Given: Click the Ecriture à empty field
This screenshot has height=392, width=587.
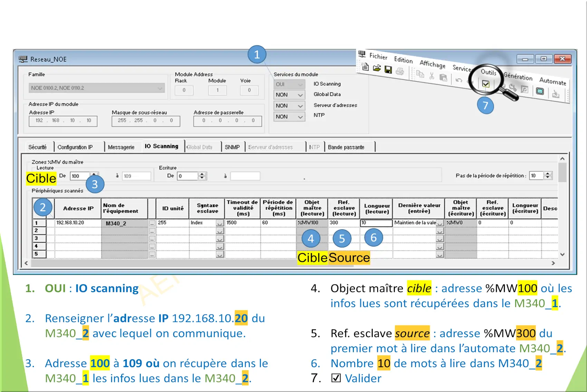Looking at the screenshot, I should point(245,176).
